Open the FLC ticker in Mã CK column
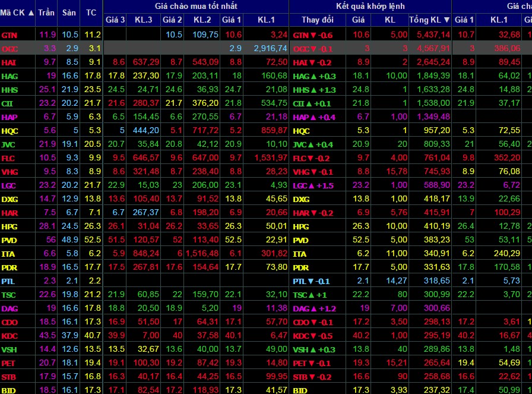532x394 pixels. [x=8, y=158]
